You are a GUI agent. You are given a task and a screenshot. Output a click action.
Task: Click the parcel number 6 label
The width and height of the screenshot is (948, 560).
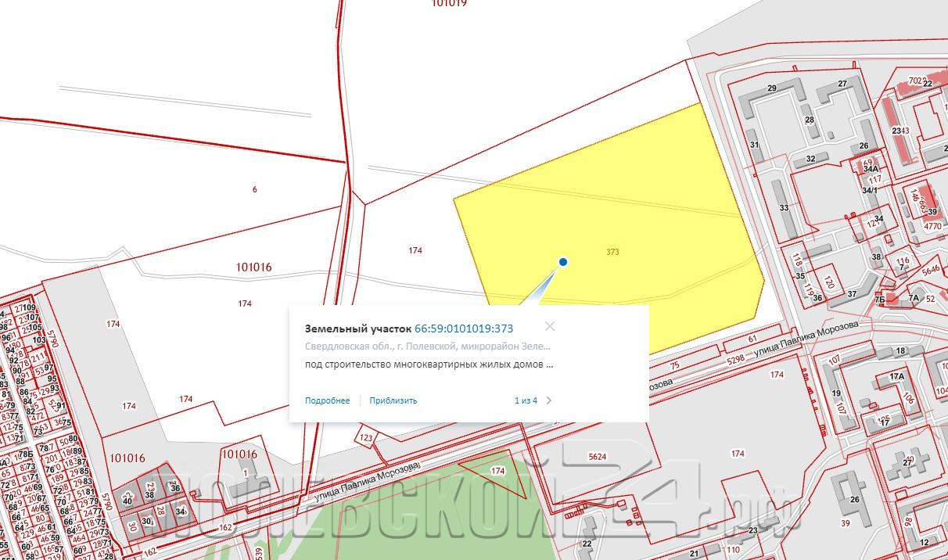tap(255, 189)
